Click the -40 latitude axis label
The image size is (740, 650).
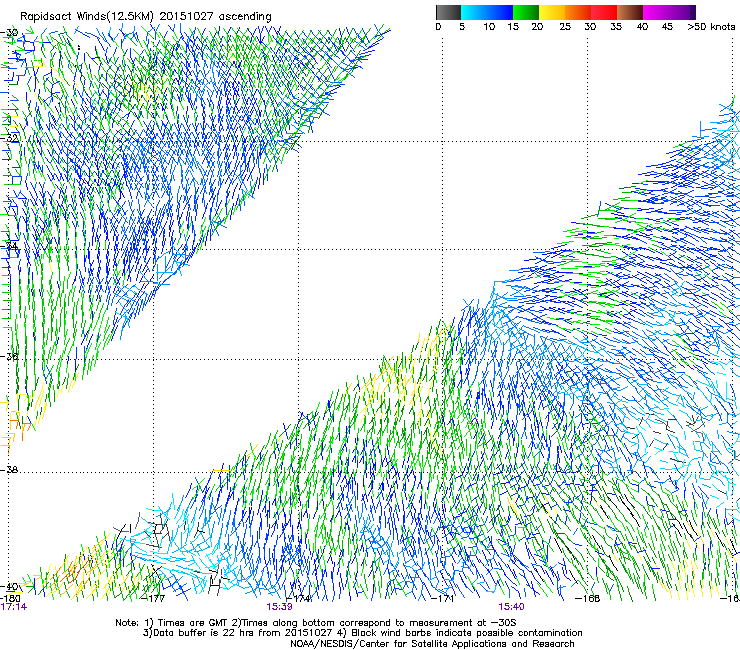tap(10, 587)
